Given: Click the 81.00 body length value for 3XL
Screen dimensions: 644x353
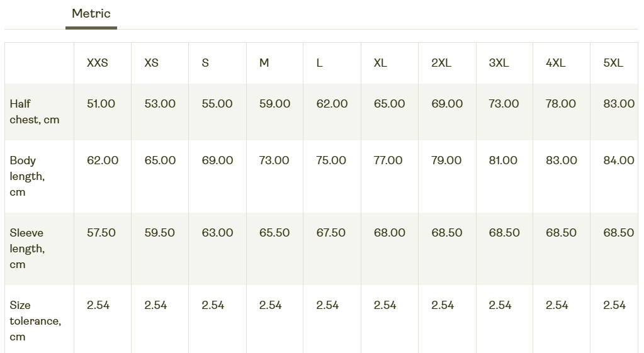Looking at the screenshot, I should click(x=503, y=160).
